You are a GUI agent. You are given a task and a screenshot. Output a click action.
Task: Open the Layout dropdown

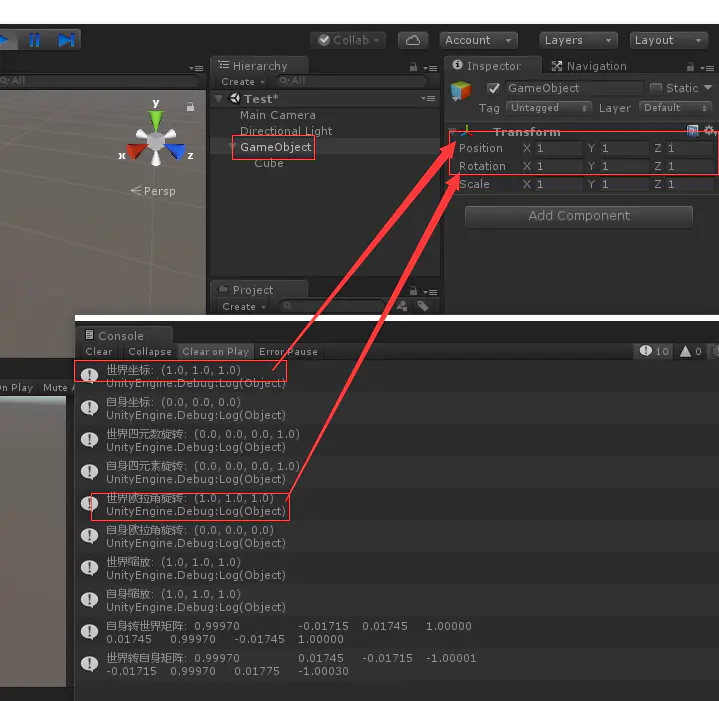point(668,40)
